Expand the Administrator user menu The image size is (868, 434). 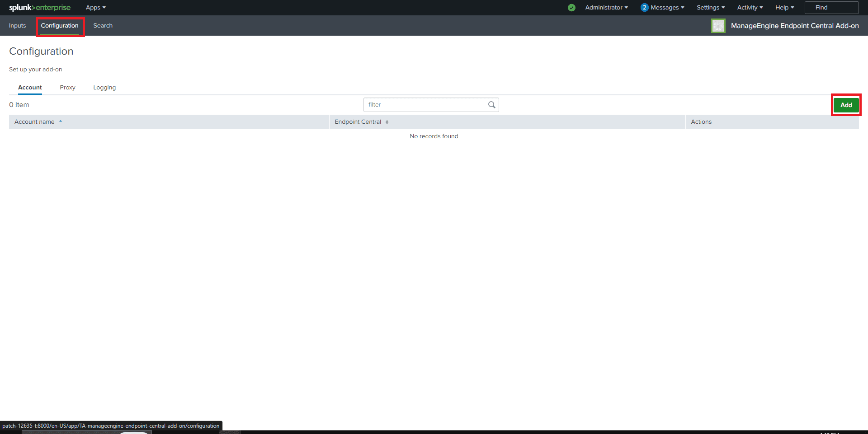click(x=606, y=8)
